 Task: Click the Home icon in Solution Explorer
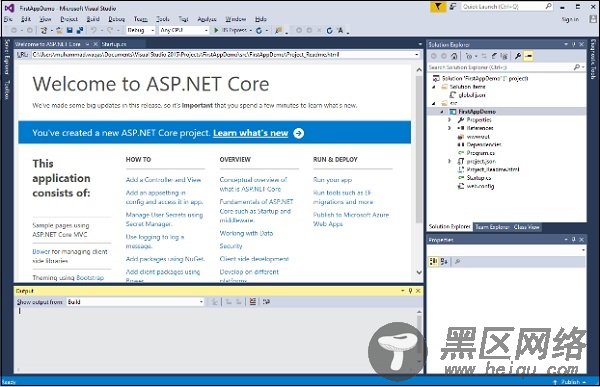coord(454,56)
